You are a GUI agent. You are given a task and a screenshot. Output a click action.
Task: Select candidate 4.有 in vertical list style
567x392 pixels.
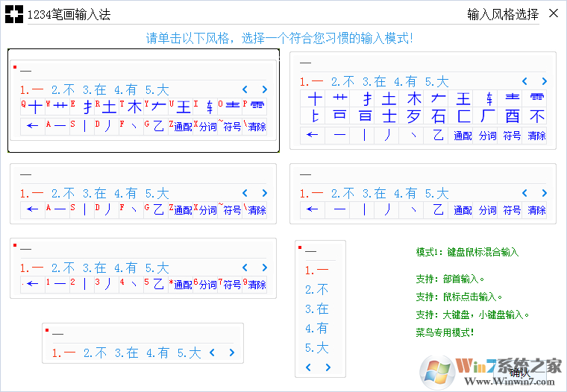317,329
